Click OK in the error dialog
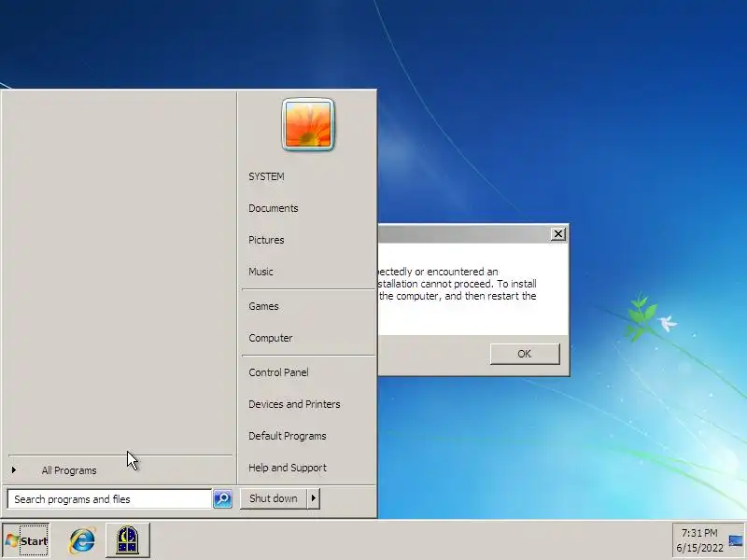The image size is (747, 560). point(525,354)
